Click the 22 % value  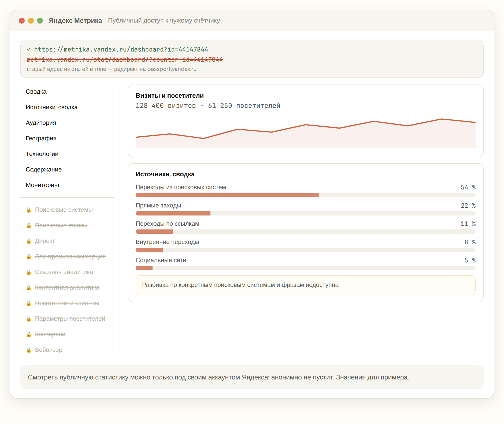(468, 206)
